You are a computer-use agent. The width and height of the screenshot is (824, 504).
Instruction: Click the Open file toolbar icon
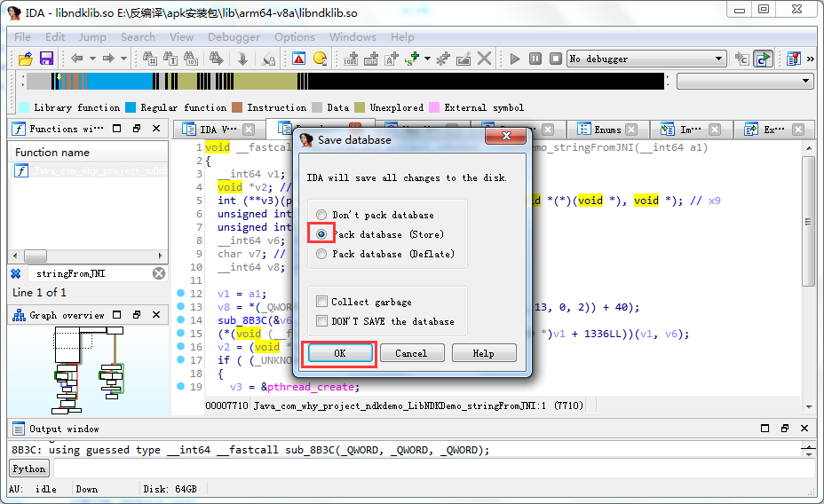pos(25,59)
